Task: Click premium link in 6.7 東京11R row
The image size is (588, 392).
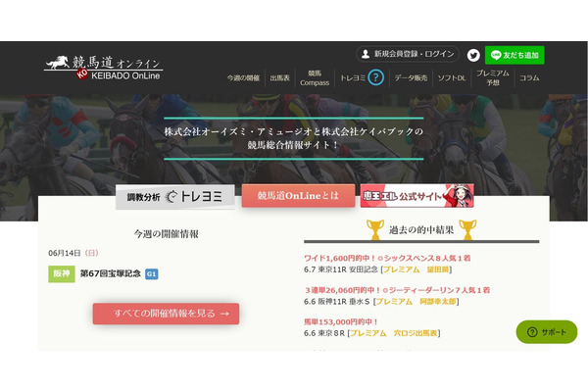Action: 416,269
